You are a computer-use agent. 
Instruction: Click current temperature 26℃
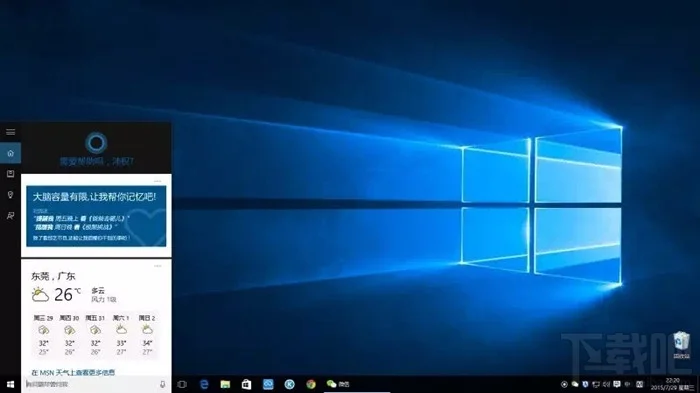(x=67, y=294)
